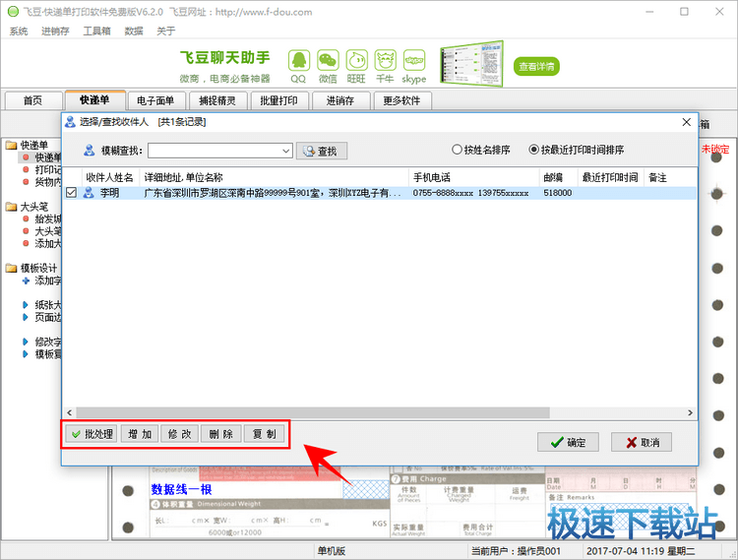Screen dimensions: 738x560
Task: Click the 数据线一根 text on waybill template
Action: [x=182, y=489]
